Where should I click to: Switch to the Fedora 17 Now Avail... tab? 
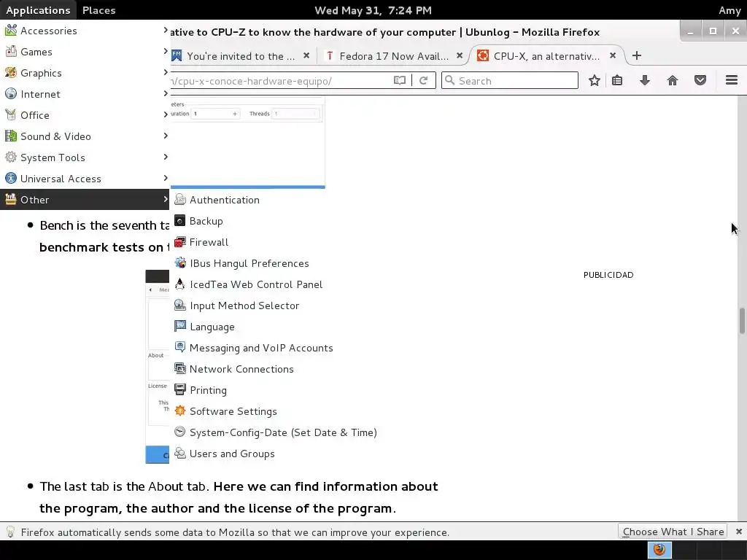[x=394, y=56]
